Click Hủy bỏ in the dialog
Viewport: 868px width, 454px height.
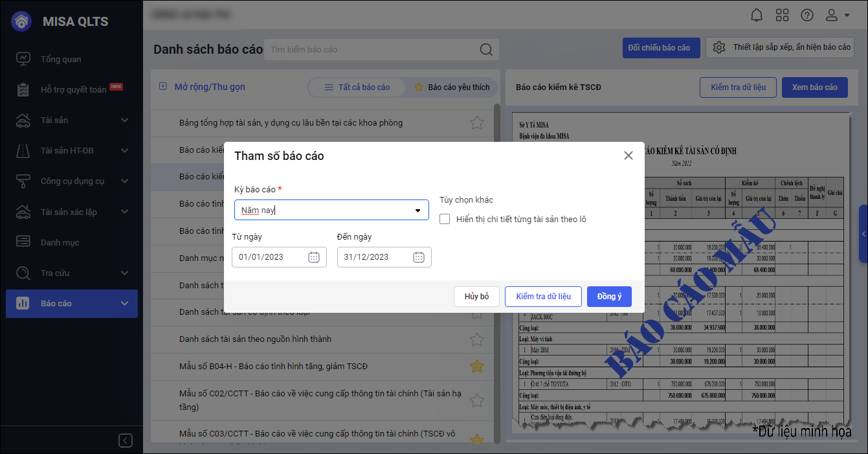476,297
